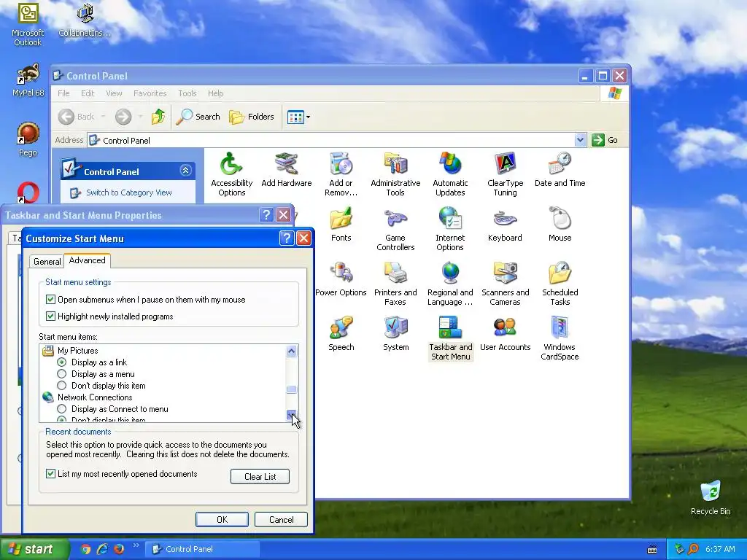This screenshot has width=747, height=560.
Task: Open Recycle Bin on the desktop
Action: [x=711, y=498]
